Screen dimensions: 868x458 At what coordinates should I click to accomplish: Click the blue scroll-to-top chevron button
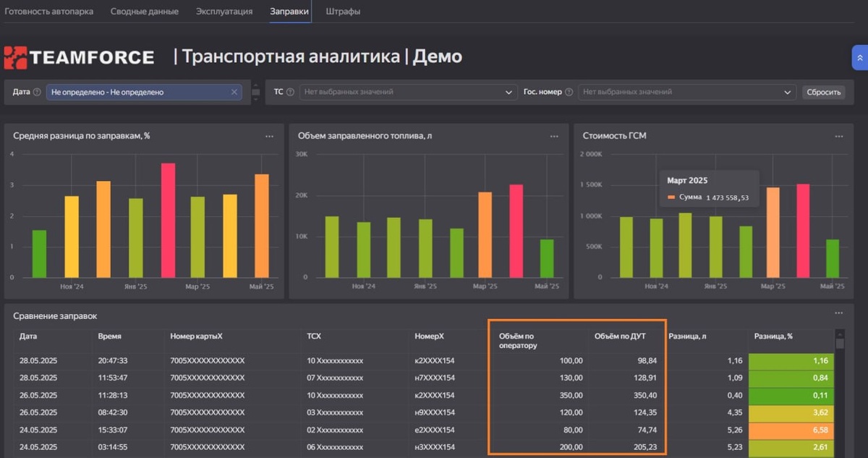pos(859,56)
